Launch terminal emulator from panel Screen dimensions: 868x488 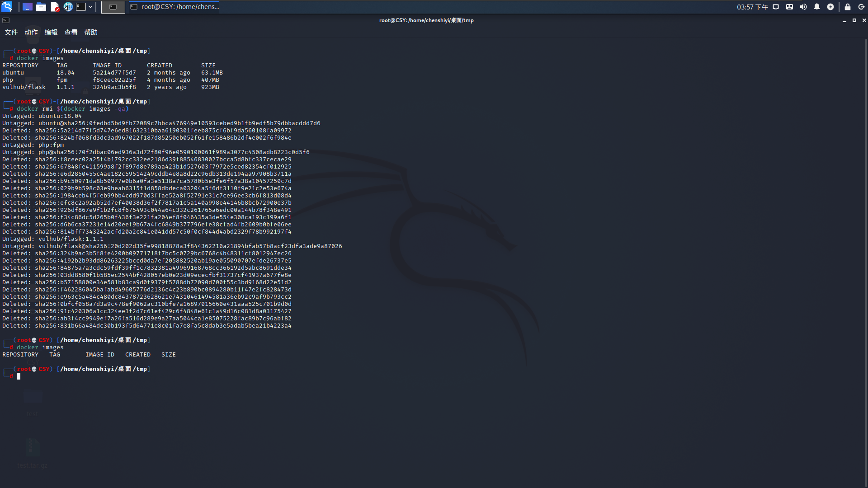click(x=81, y=7)
